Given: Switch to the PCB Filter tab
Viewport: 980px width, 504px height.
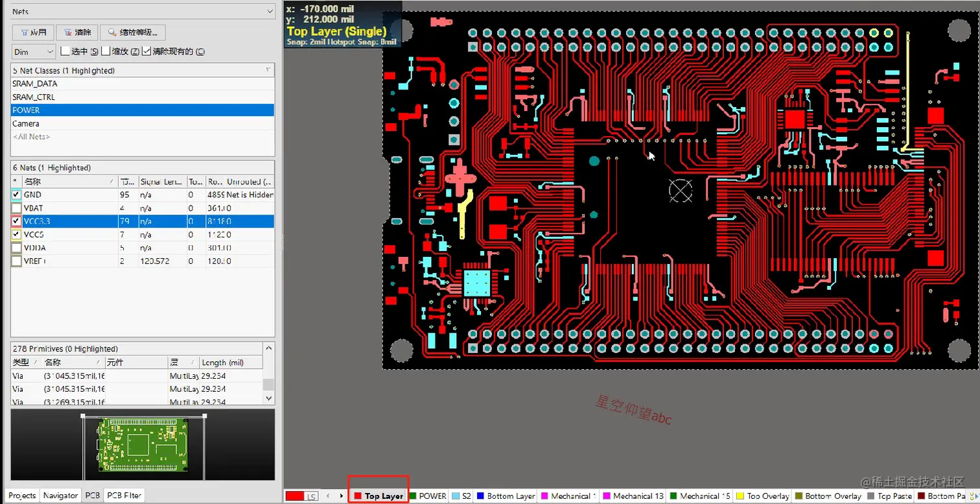Looking at the screenshot, I should (124, 496).
